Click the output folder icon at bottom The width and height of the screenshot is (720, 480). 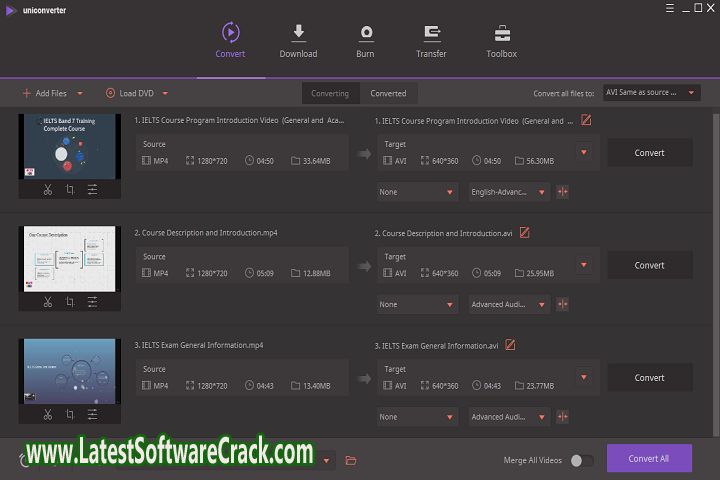tap(351, 460)
